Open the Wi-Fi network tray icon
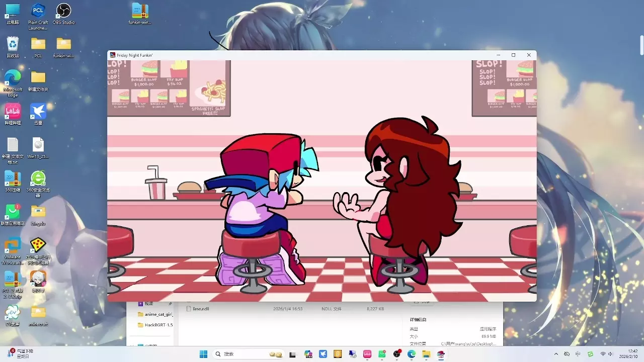 tap(602, 354)
